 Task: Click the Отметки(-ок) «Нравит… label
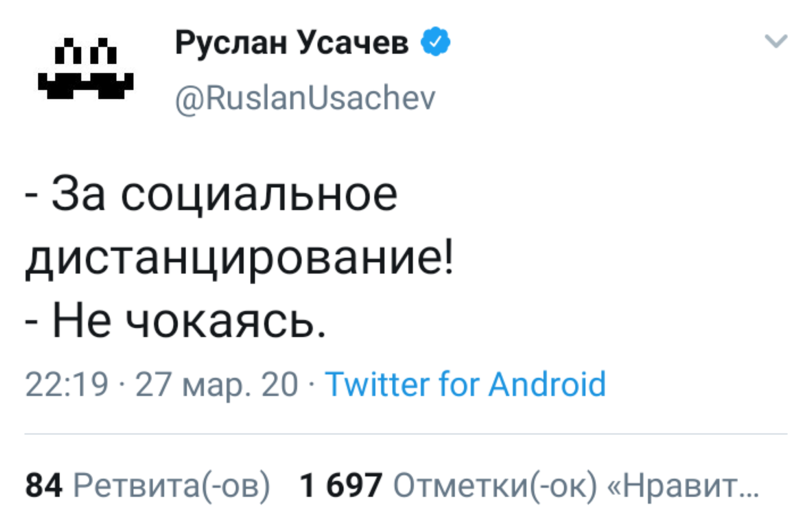576,485
